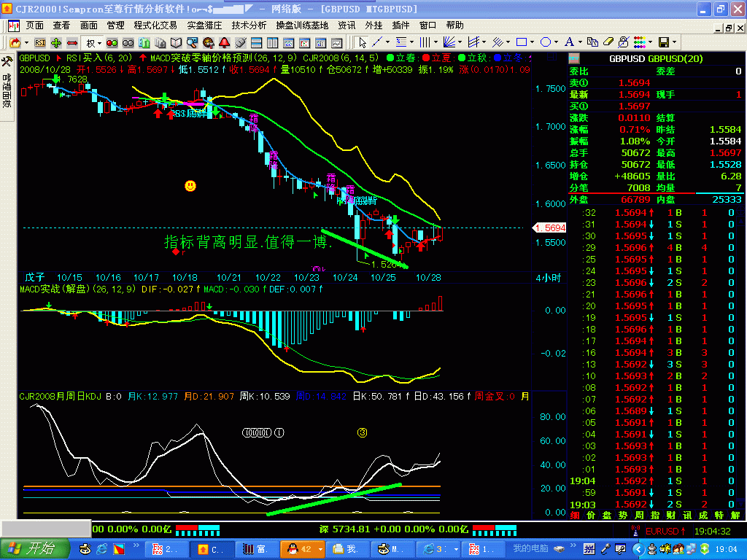Viewport: 747px width, 560px height.
Task: Click the RSI indicator toolbar icon
Action: (40, 42)
